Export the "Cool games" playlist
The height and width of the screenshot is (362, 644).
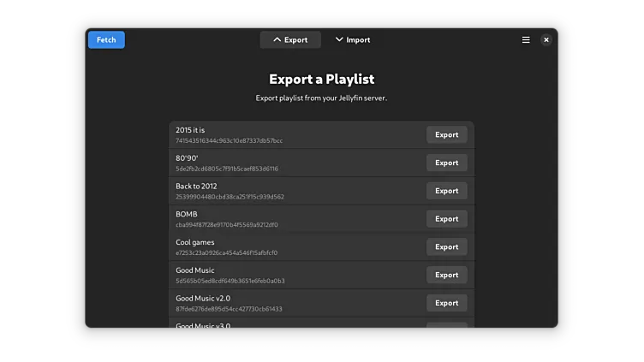point(446,246)
